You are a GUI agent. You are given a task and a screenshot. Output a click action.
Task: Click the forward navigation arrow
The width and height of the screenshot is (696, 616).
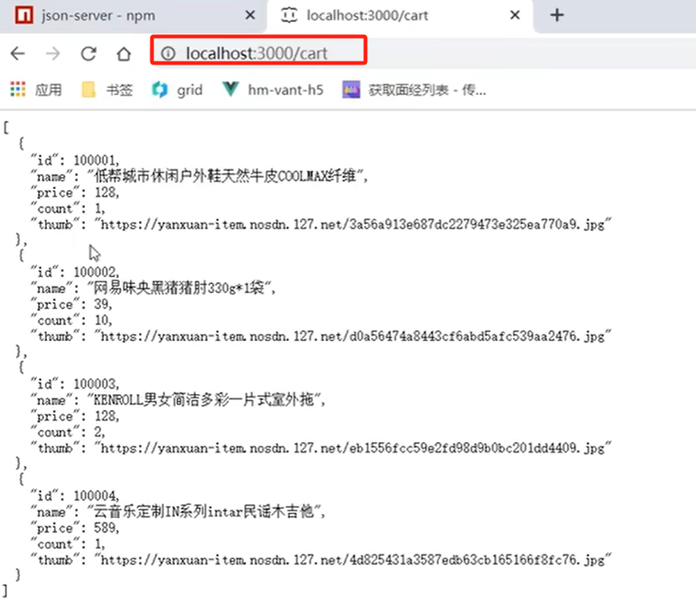53,54
